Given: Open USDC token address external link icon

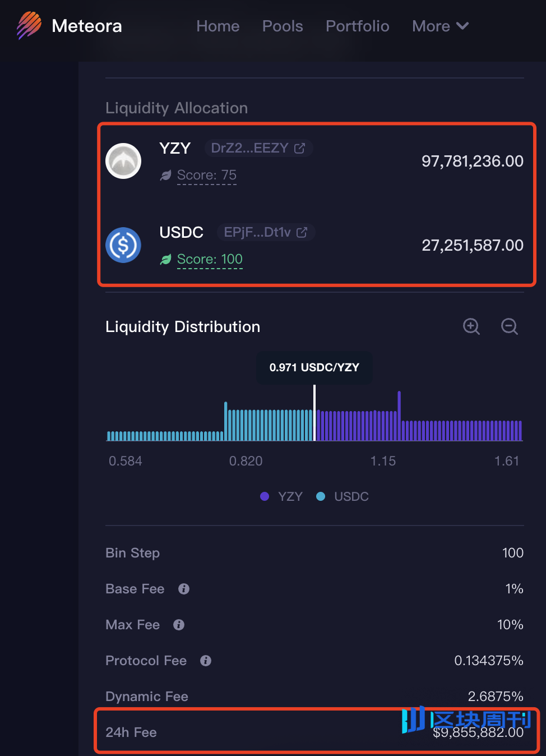Looking at the screenshot, I should (x=302, y=232).
